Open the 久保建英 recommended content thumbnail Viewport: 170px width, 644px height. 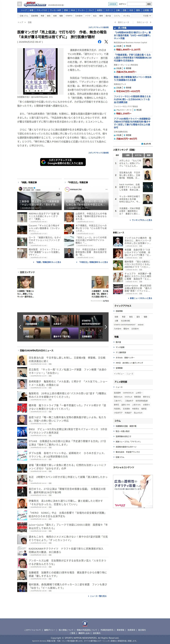click(x=26, y=282)
